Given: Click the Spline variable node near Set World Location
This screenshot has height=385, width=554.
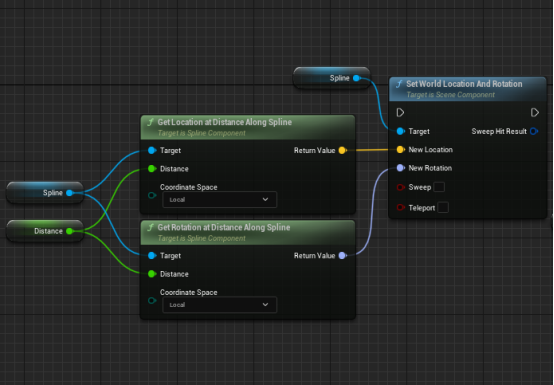Looking at the screenshot, I should click(331, 78).
